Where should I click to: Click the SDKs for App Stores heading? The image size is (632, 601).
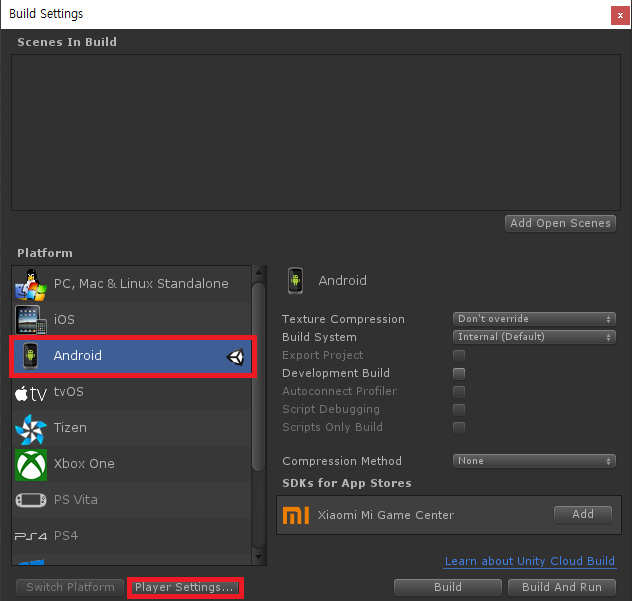(347, 483)
